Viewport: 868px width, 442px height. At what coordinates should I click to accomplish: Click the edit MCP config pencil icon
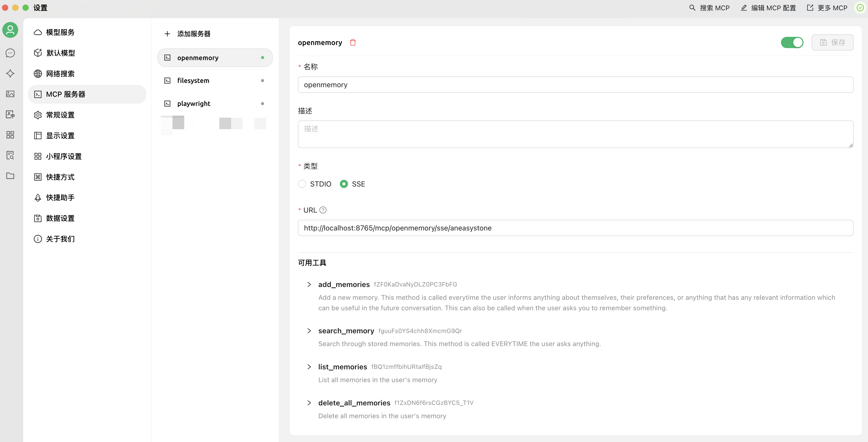[x=744, y=8]
